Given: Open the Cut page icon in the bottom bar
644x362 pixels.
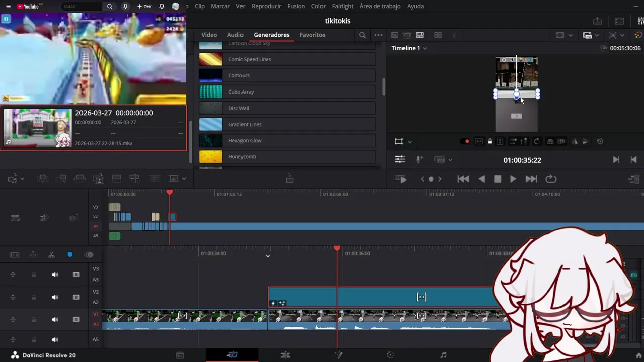Looking at the screenshot, I should coord(232,355).
